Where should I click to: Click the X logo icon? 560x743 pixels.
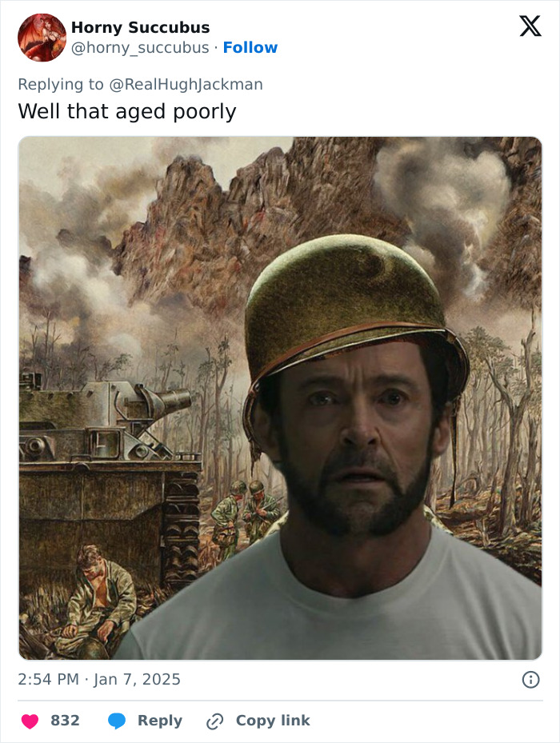tap(530, 26)
